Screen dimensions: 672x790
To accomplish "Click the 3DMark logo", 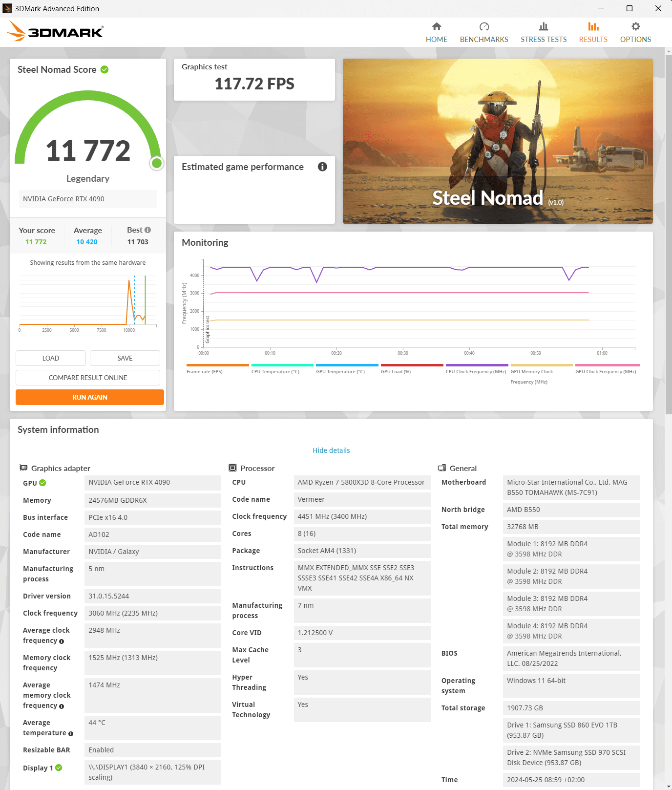I will pyautogui.click(x=55, y=32).
